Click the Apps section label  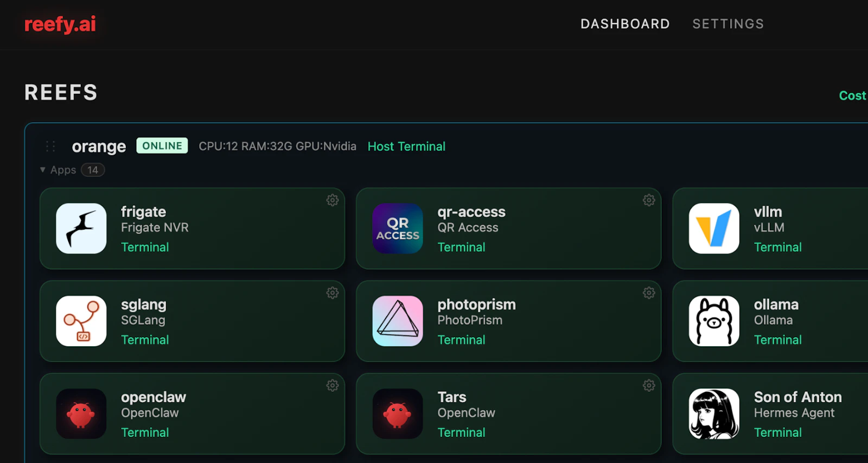[63, 170]
